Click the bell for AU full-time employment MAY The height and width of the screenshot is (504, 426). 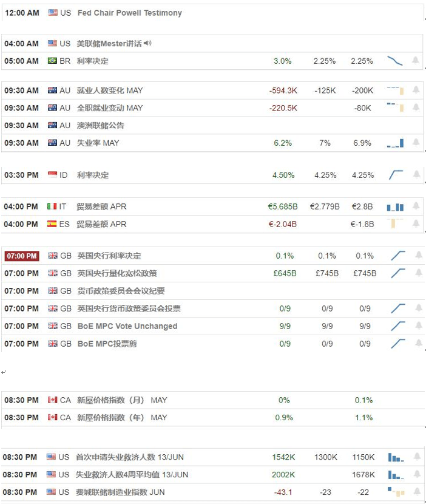416,107
